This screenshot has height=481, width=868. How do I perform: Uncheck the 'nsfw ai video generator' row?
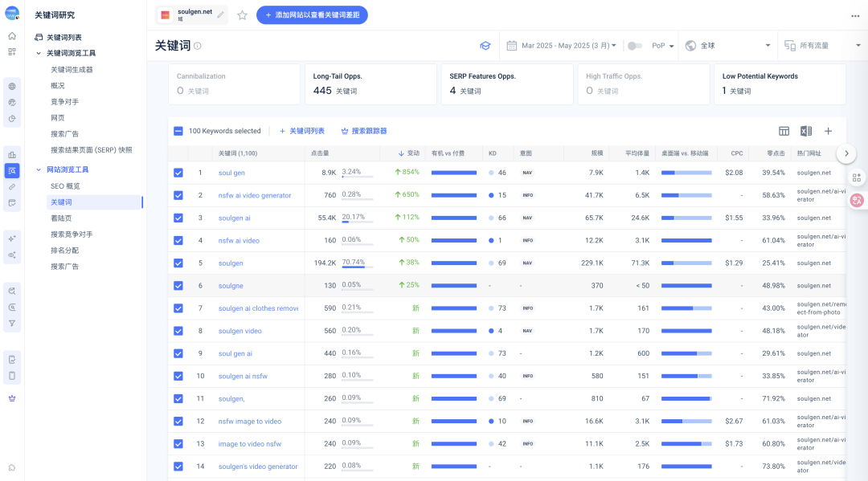[x=178, y=195]
